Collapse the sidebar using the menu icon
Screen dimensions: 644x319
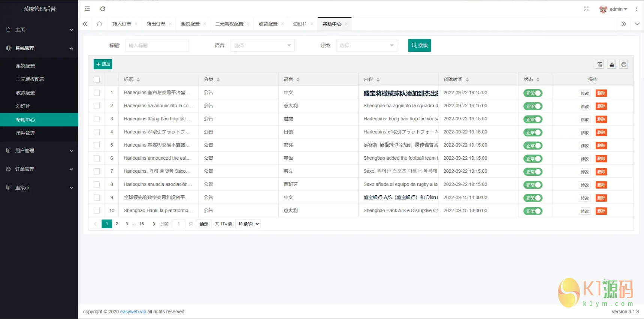point(87,9)
